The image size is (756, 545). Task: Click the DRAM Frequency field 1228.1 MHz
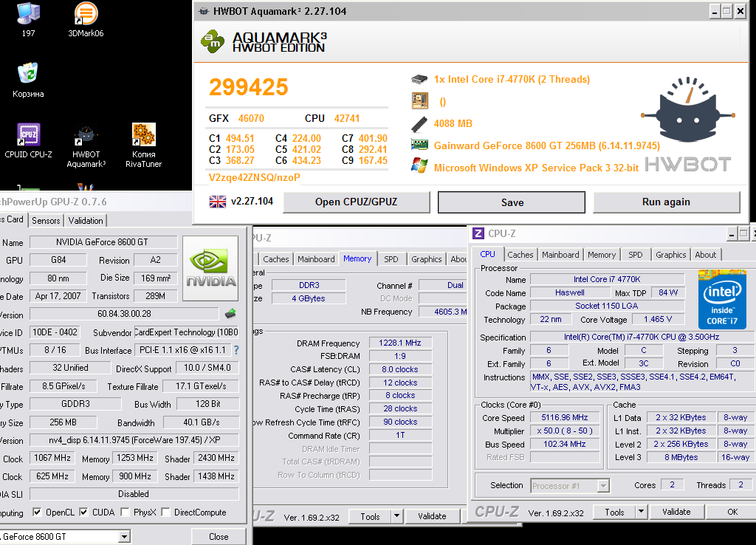399,343
